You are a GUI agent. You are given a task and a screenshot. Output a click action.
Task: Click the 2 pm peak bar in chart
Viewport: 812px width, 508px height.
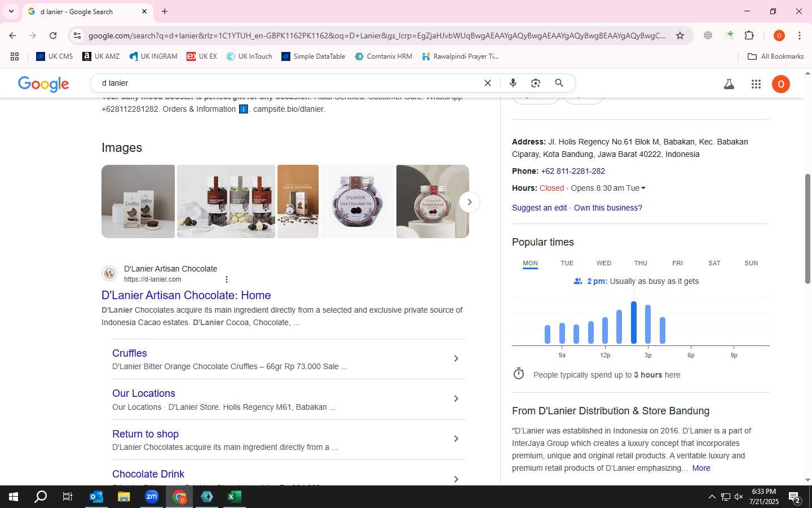[x=634, y=323]
